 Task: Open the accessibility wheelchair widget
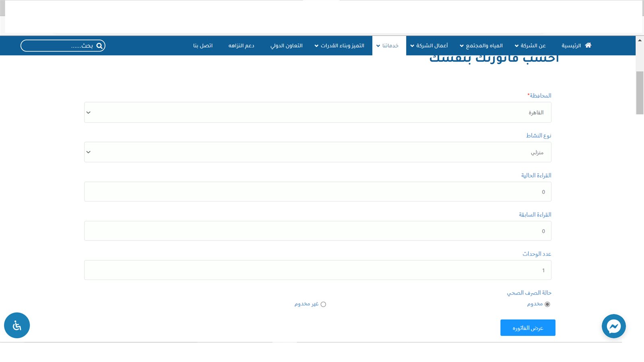click(17, 325)
